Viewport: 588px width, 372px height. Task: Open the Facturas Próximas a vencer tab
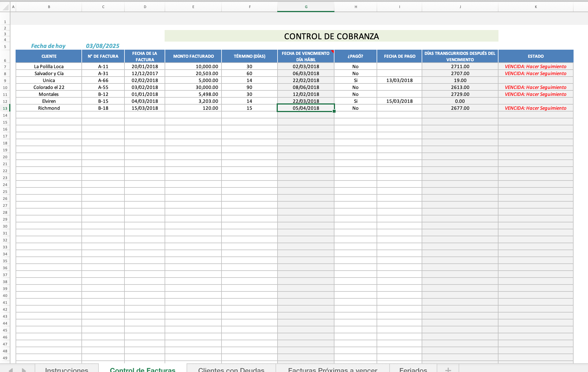tap(332, 369)
